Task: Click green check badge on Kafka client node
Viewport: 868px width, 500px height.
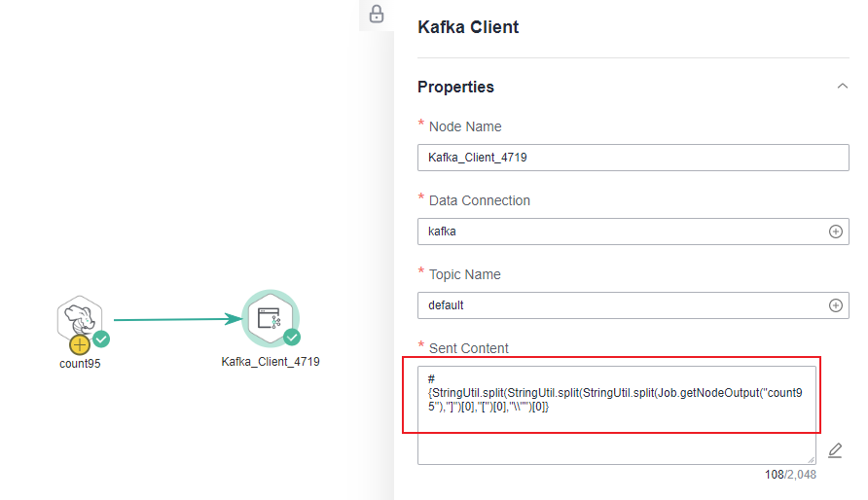Action: [292, 337]
